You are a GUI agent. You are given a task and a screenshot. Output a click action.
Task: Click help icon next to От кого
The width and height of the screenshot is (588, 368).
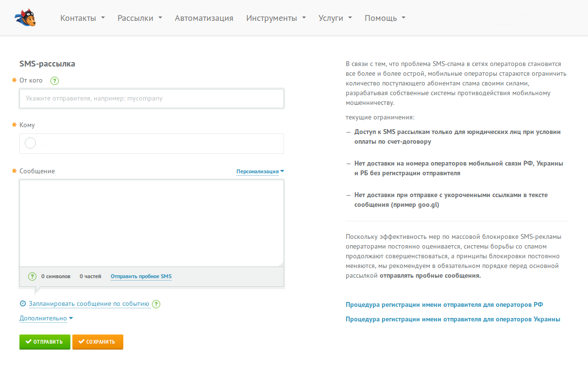click(54, 81)
